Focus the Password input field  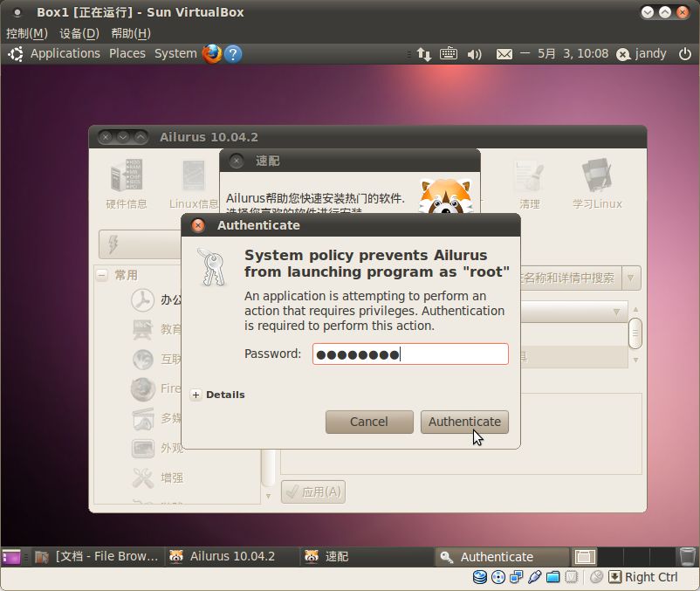410,354
